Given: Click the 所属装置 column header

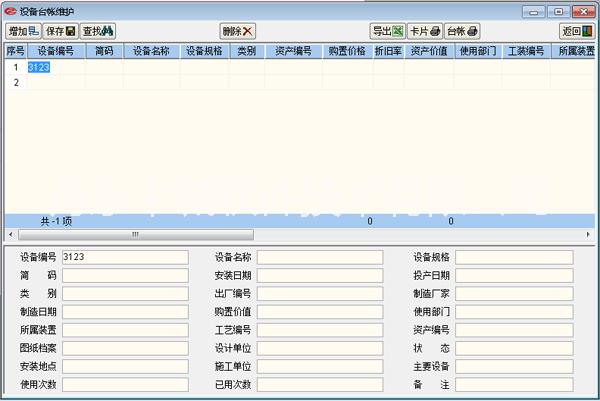Looking at the screenshot, I should [x=573, y=51].
